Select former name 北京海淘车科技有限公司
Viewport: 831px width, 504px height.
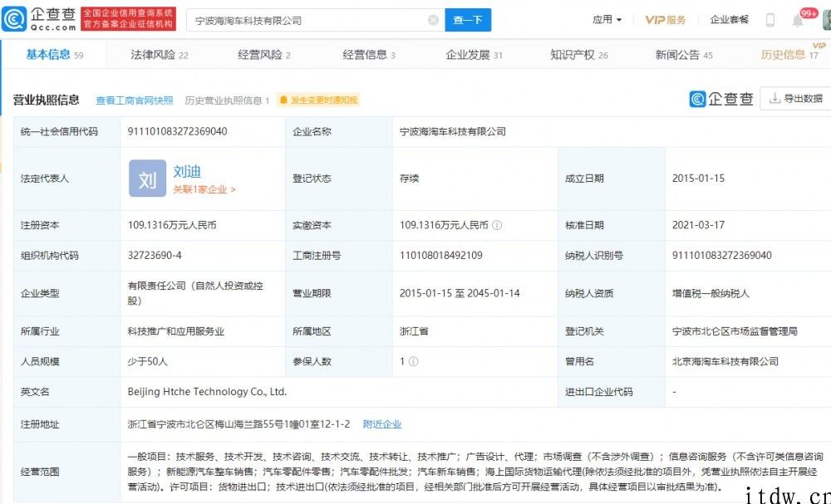pyautogui.click(x=725, y=361)
